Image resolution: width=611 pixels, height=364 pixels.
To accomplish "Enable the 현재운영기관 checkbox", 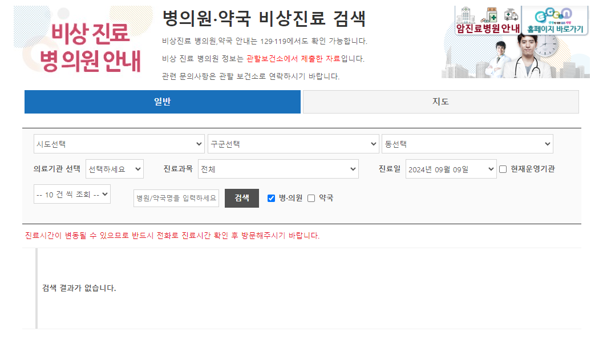I will [x=503, y=168].
